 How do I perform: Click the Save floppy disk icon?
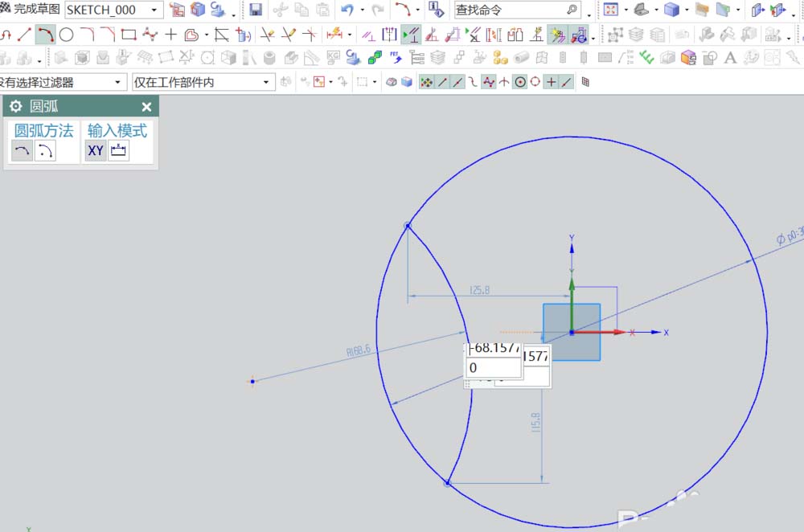256,9
